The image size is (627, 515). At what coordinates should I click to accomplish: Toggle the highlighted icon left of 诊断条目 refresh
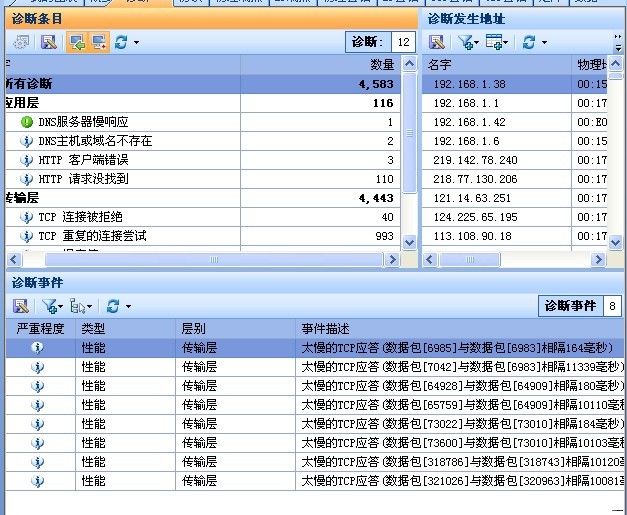tap(98, 42)
